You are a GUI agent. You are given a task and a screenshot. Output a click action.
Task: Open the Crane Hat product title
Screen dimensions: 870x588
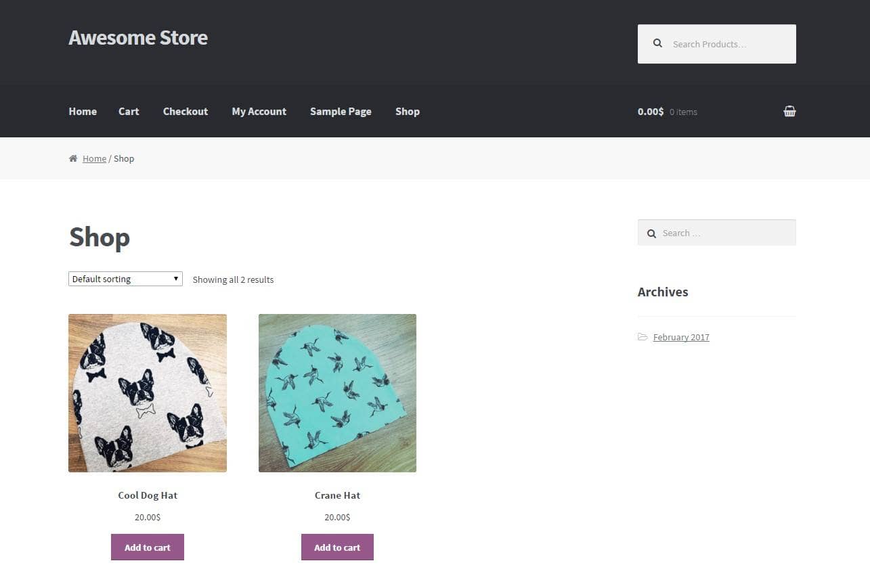337,495
